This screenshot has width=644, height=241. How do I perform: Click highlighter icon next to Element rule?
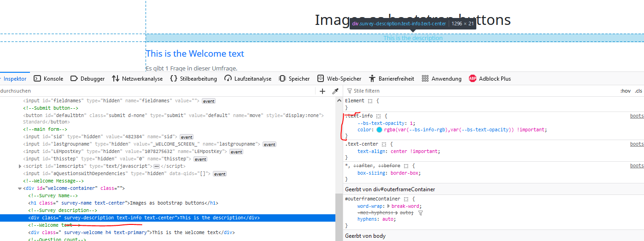click(x=369, y=101)
